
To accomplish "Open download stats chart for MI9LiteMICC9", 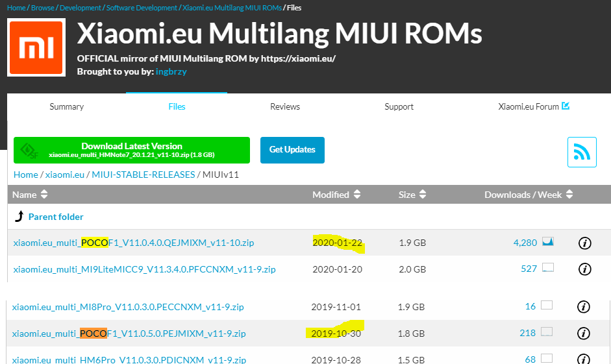I will [548, 267].
